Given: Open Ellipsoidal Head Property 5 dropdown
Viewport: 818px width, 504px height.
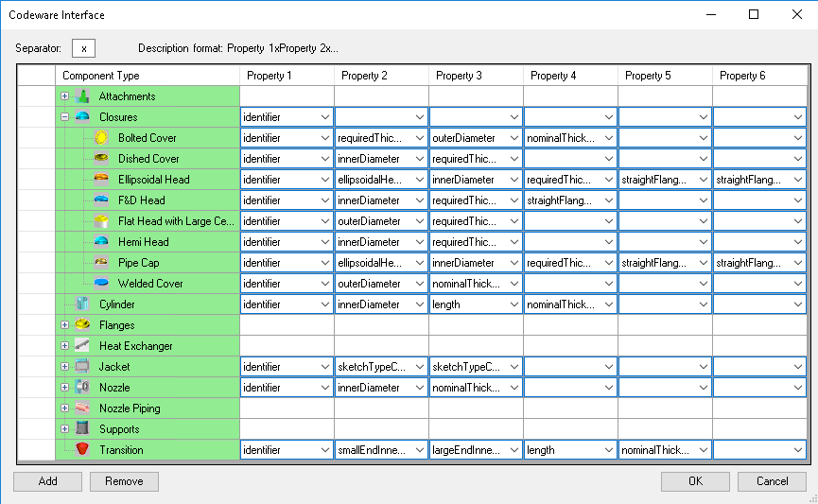Looking at the screenshot, I should pos(704,180).
